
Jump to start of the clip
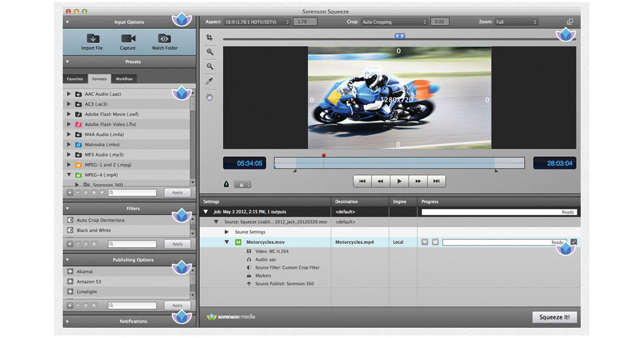(x=362, y=181)
